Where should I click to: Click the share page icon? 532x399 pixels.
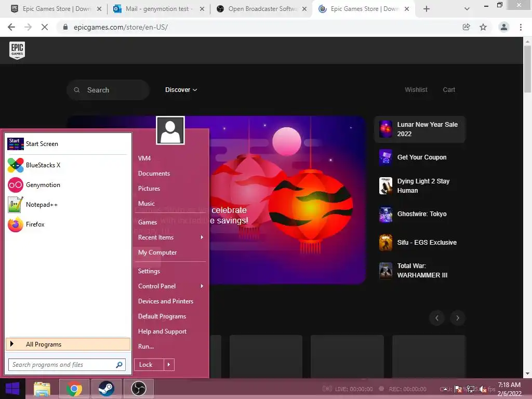[x=467, y=27]
